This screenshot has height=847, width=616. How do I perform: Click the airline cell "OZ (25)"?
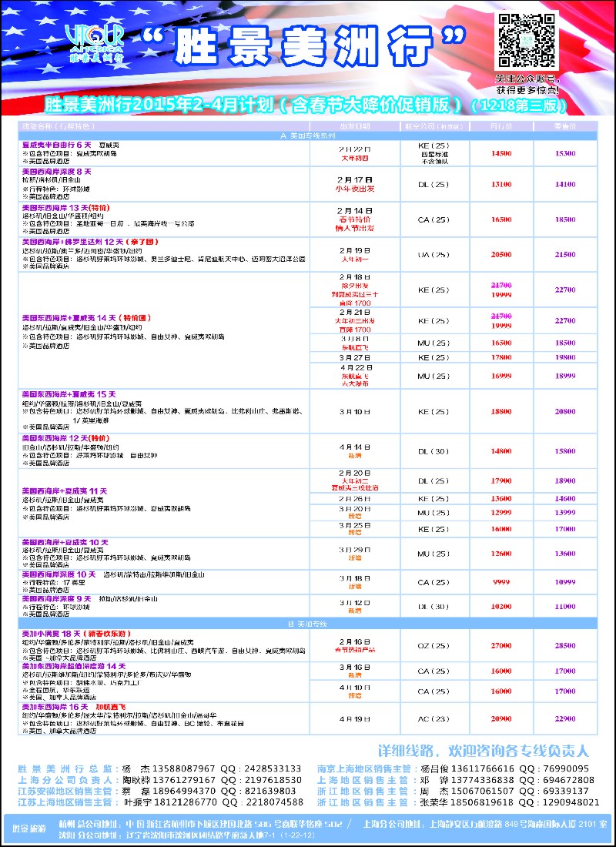434,645
